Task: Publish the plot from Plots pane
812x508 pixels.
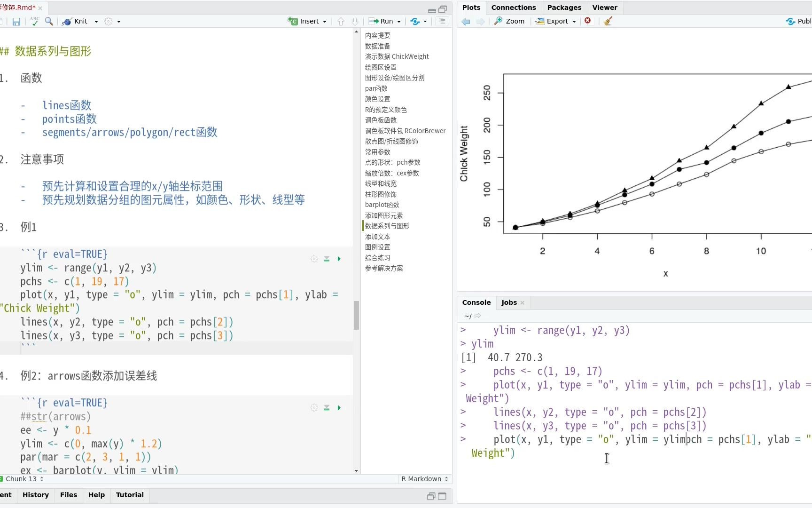Action: pyautogui.click(x=799, y=21)
